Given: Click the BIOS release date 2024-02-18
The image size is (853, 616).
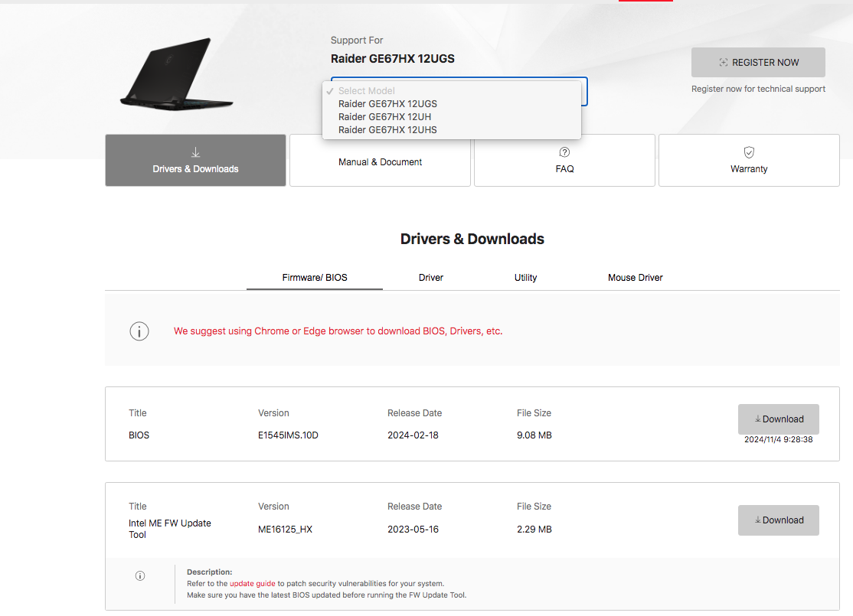Looking at the screenshot, I should [413, 435].
